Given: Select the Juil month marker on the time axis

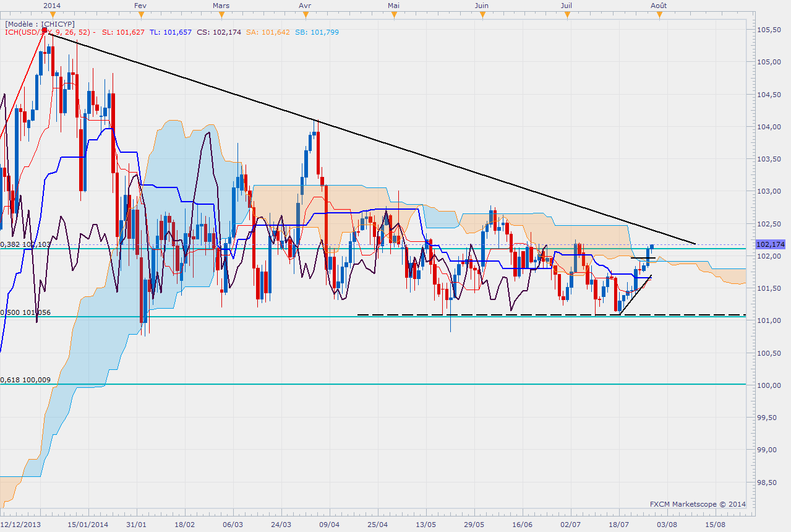Looking at the screenshot, I should (566, 6).
